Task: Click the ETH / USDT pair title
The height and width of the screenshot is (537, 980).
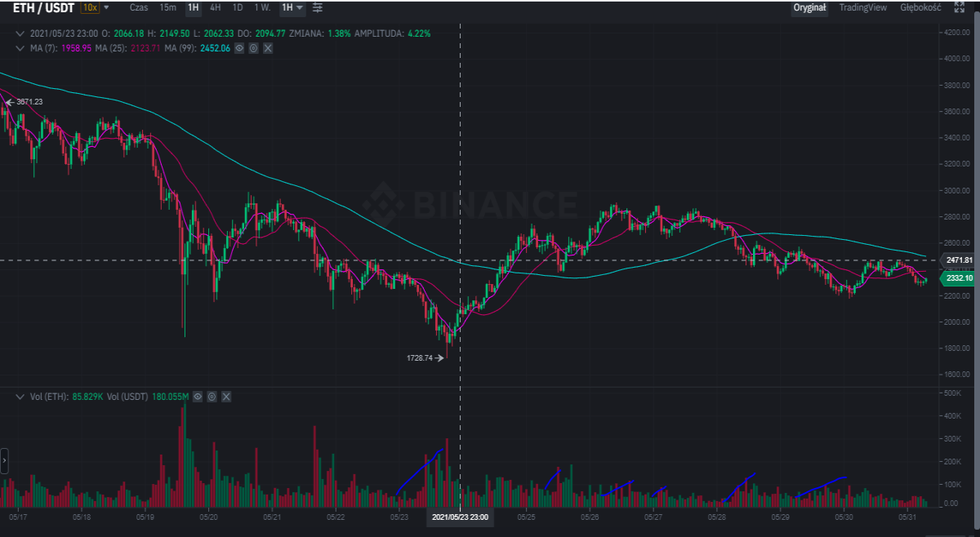Action: [x=43, y=8]
